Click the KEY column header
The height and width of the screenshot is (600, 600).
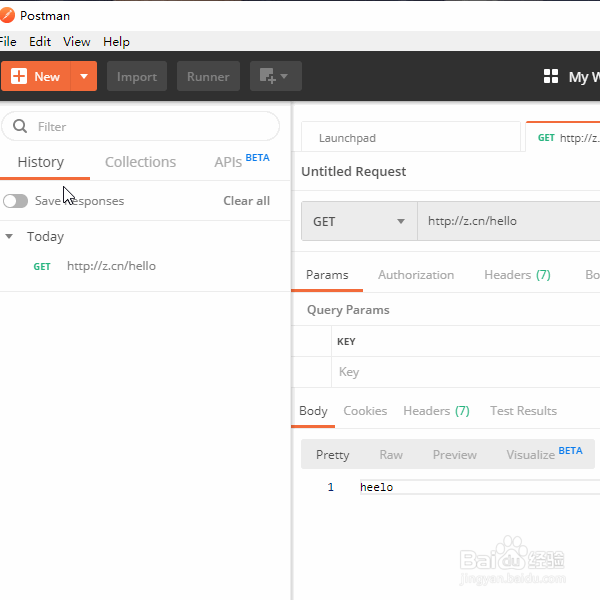346,341
